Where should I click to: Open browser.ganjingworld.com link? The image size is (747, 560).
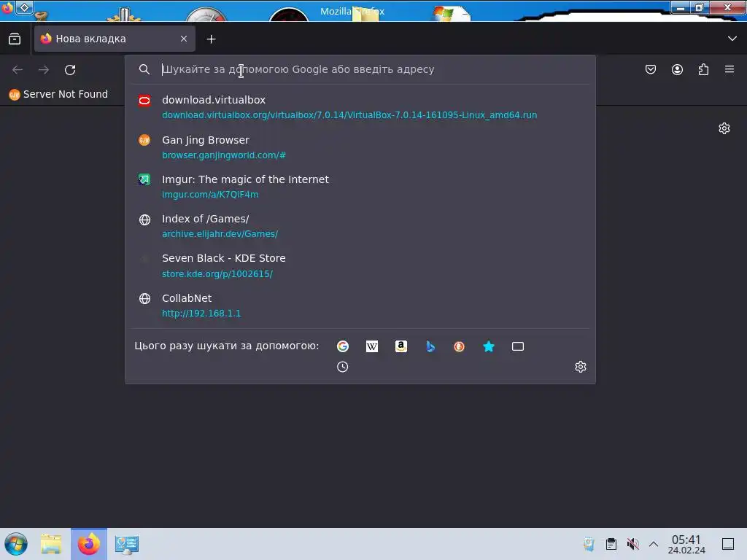pos(223,155)
